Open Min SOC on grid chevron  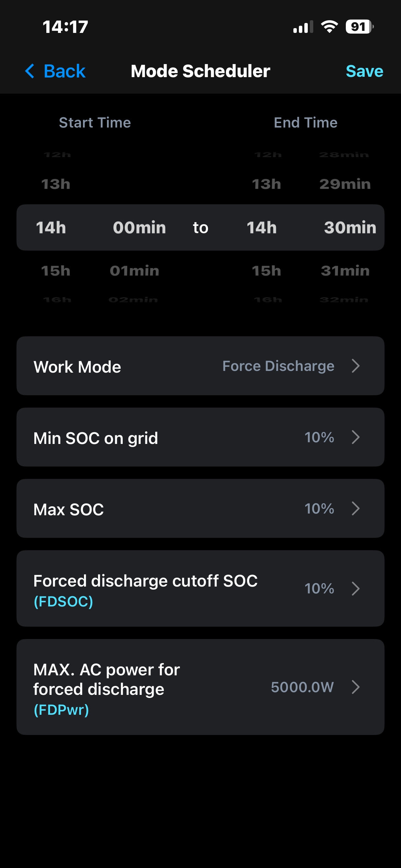[x=356, y=437]
